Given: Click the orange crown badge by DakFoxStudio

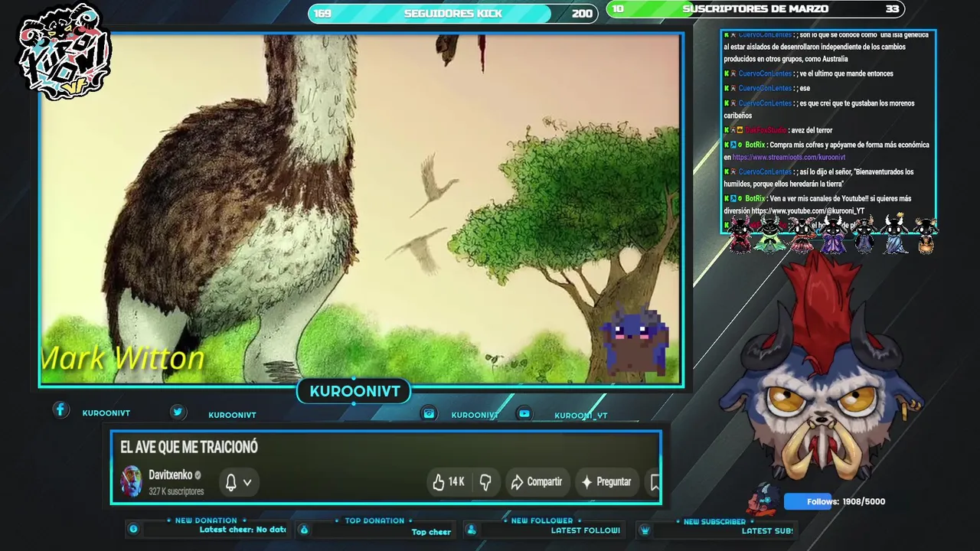Looking at the screenshot, I should [740, 130].
